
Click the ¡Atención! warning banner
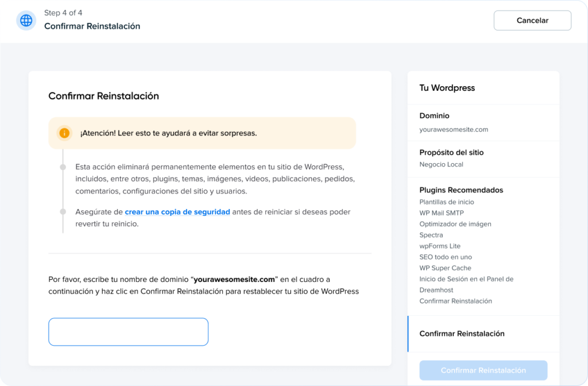coord(202,133)
